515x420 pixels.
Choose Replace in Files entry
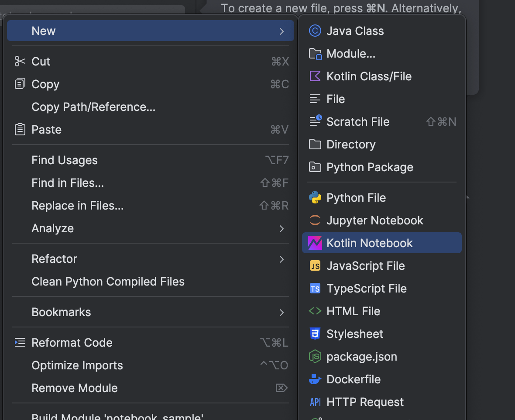(151, 205)
